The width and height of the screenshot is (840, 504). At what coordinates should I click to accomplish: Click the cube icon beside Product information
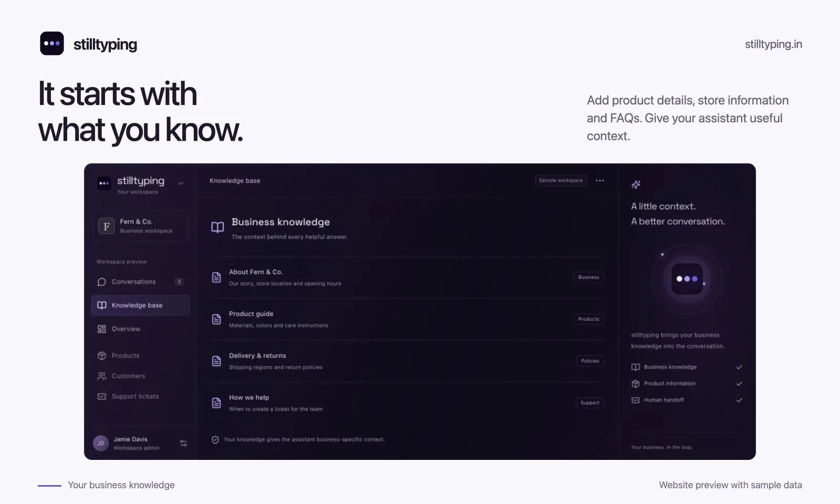(x=635, y=384)
